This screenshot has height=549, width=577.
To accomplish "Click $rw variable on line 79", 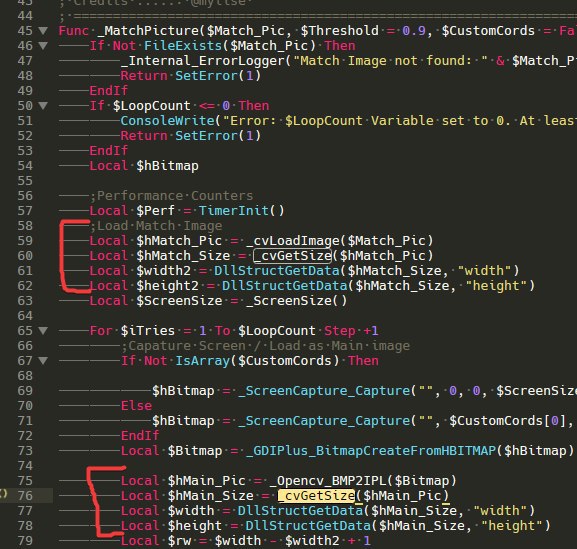I will tap(179, 541).
